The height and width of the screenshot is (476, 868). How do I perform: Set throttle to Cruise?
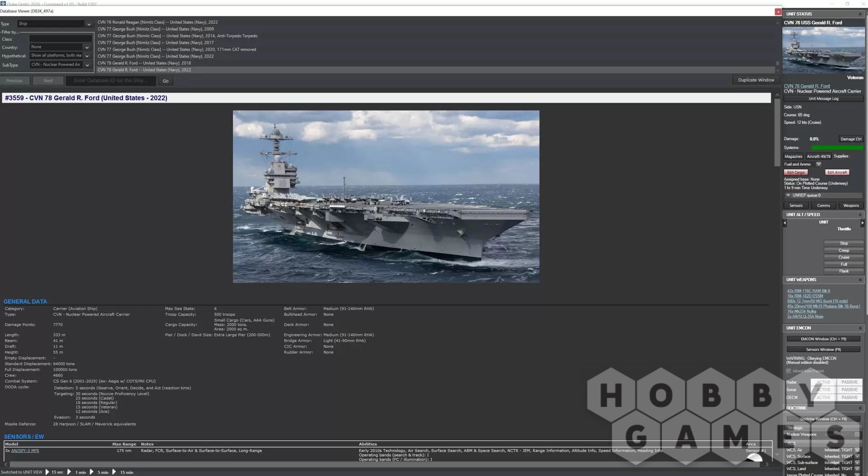pos(844,257)
